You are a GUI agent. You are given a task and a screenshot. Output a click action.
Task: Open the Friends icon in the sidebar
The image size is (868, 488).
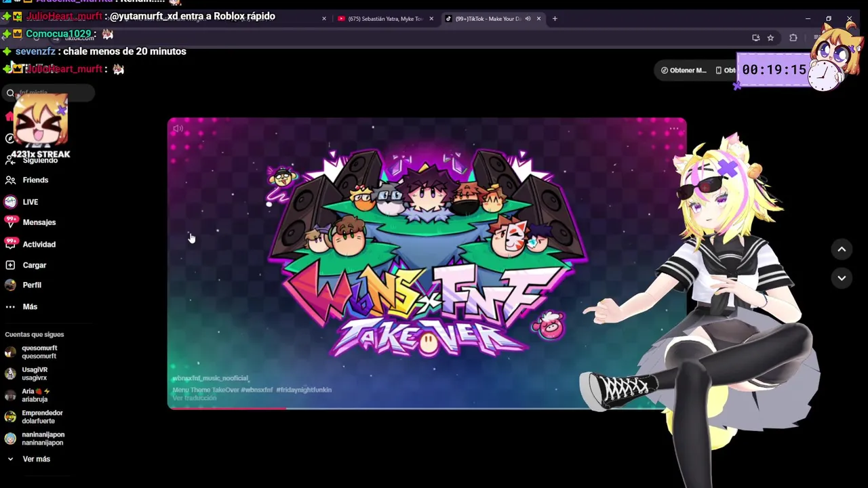10,180
